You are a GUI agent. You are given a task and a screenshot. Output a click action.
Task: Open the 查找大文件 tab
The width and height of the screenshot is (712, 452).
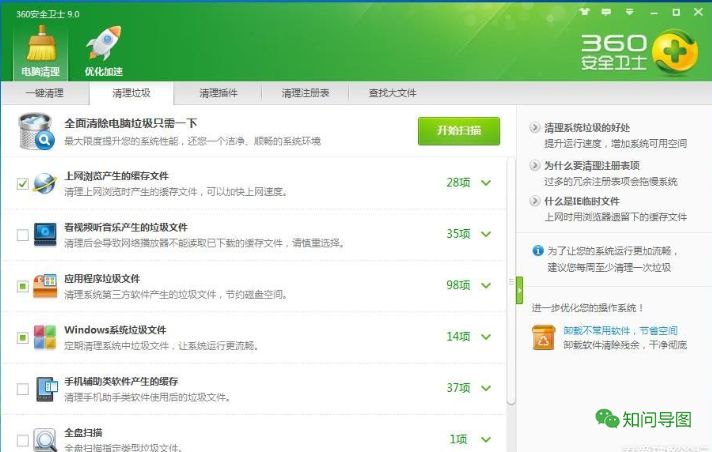(392, 93)
